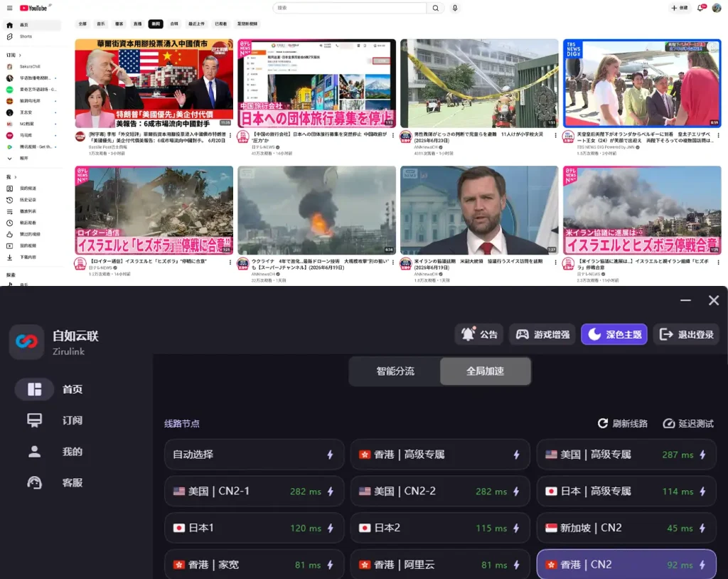Open the YouTube hamburger guide menu

tap(9, 8)
